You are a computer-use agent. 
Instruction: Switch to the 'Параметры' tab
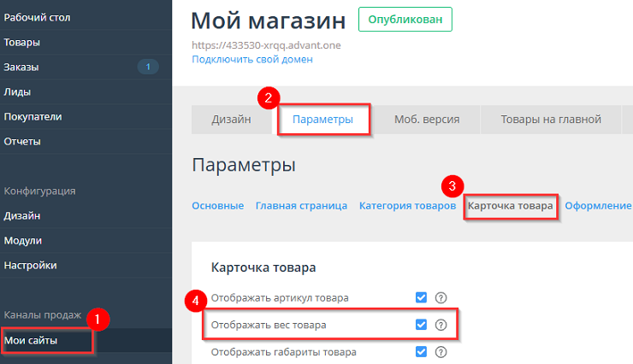322,120
